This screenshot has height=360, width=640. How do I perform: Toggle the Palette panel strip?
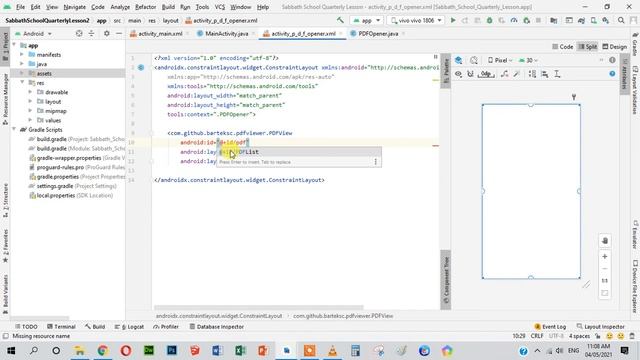pos(446,71)
